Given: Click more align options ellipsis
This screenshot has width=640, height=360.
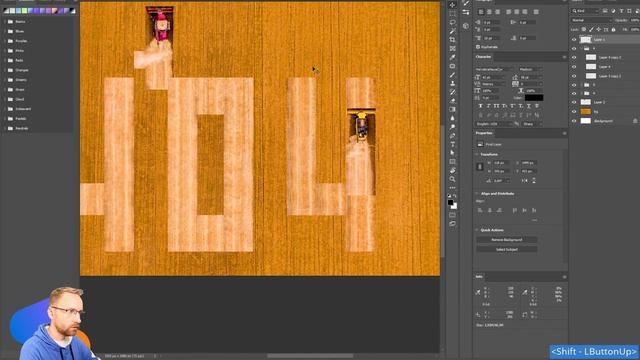Looking at the screenshot, I should click(534, 220).
